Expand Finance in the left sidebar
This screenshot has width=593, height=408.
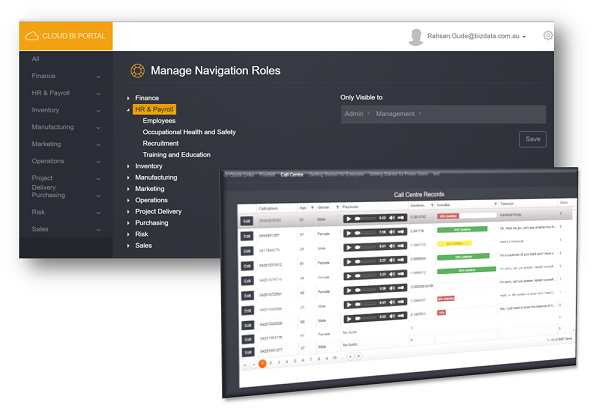pyautogui.click(x=66, y=76)
